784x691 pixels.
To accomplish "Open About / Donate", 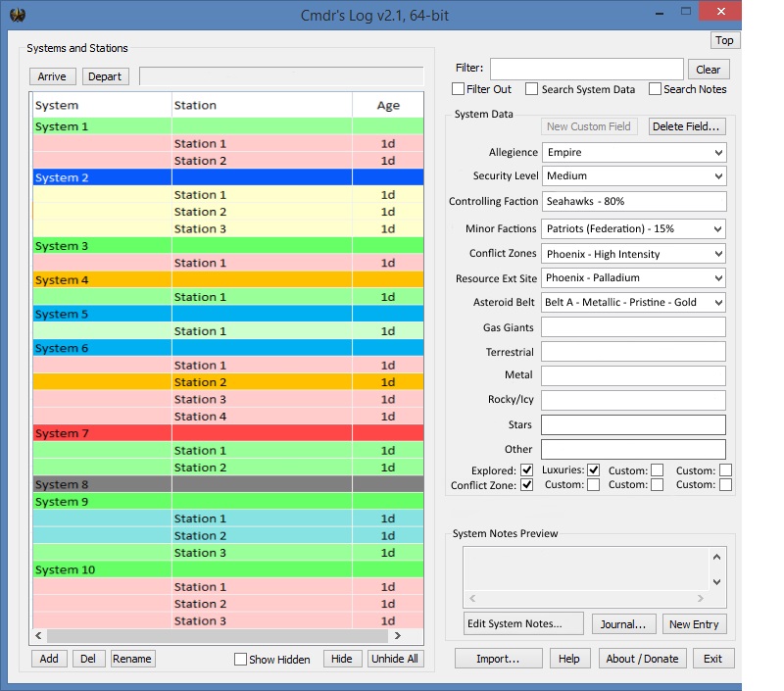I will [643, 659].
